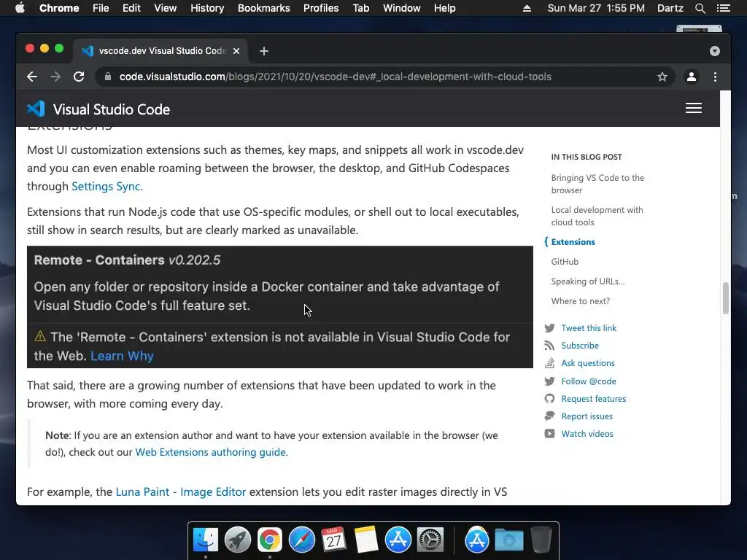Click Tweet this link
Screen dimensions: 747x560
pos(589,328)
